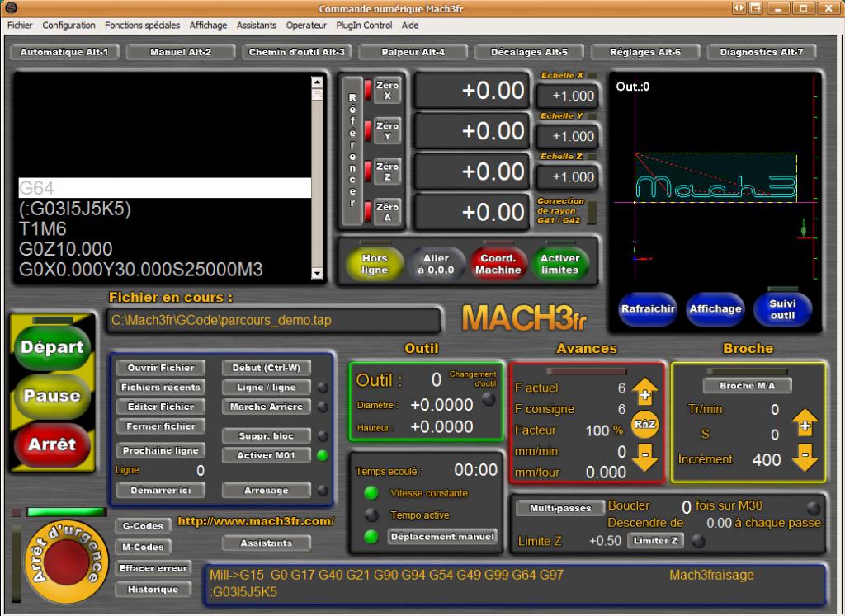Screen dimensions: 845x616
Task: Open the Affichage menu
Action: click(x=208, y=26)
